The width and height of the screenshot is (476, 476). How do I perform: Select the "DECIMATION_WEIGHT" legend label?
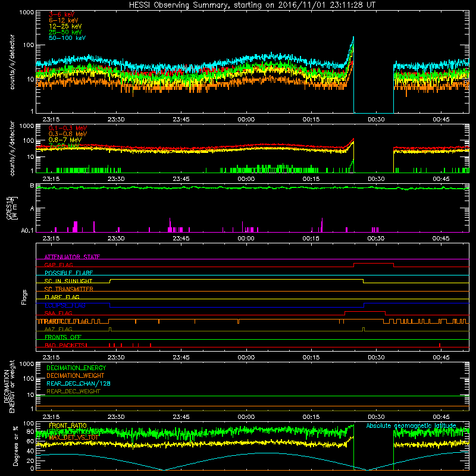tap(76, 375)
